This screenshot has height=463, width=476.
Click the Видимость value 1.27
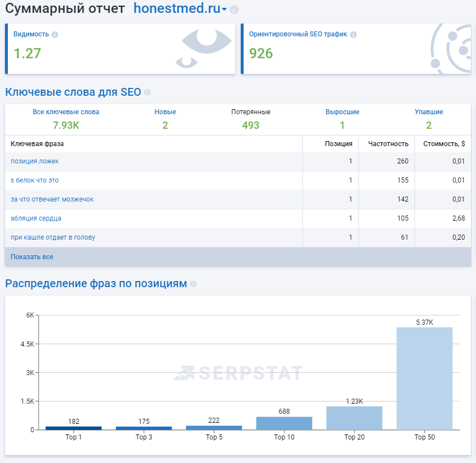27,54
